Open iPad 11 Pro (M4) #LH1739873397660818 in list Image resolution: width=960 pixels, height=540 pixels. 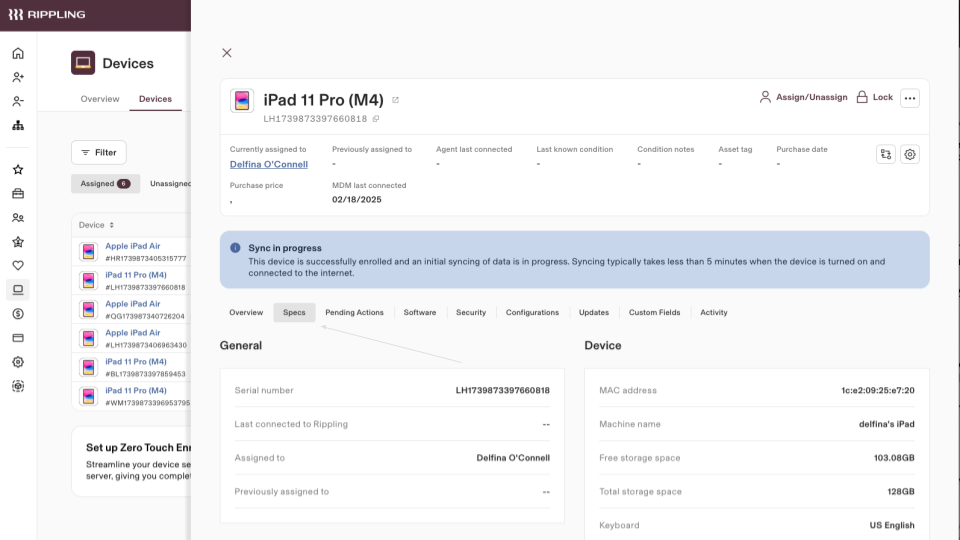[x=136, y=275]
